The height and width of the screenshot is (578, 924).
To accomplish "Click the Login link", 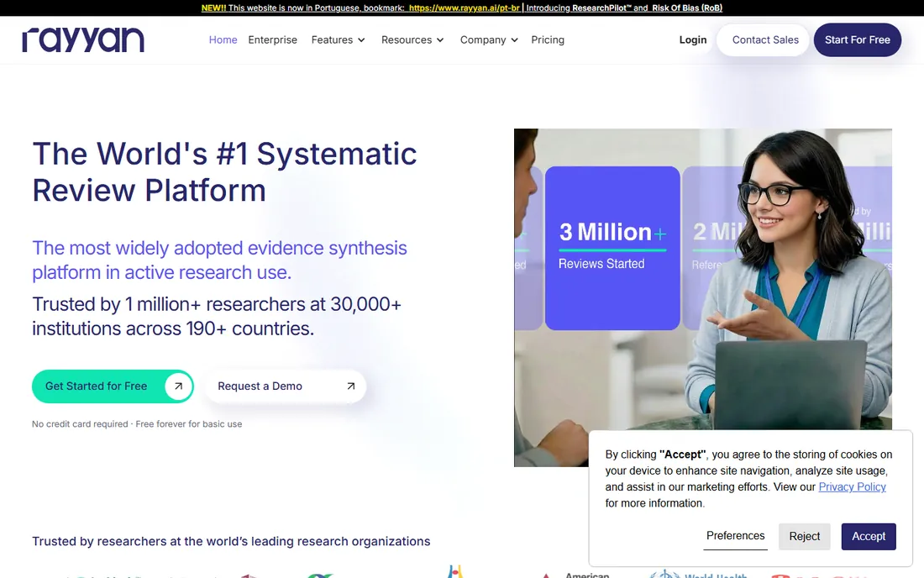I will (692, 40).
